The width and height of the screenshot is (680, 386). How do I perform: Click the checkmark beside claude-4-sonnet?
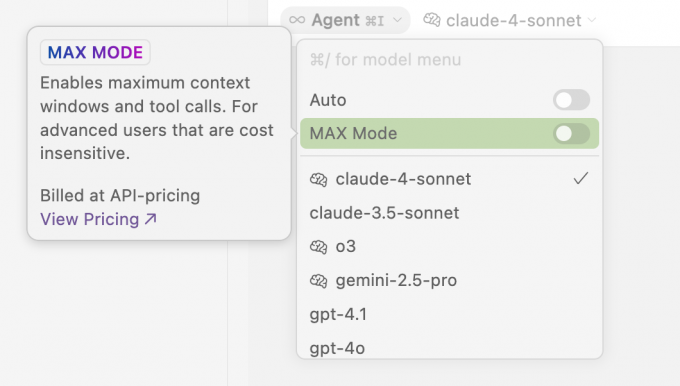(x=581, y=178)
